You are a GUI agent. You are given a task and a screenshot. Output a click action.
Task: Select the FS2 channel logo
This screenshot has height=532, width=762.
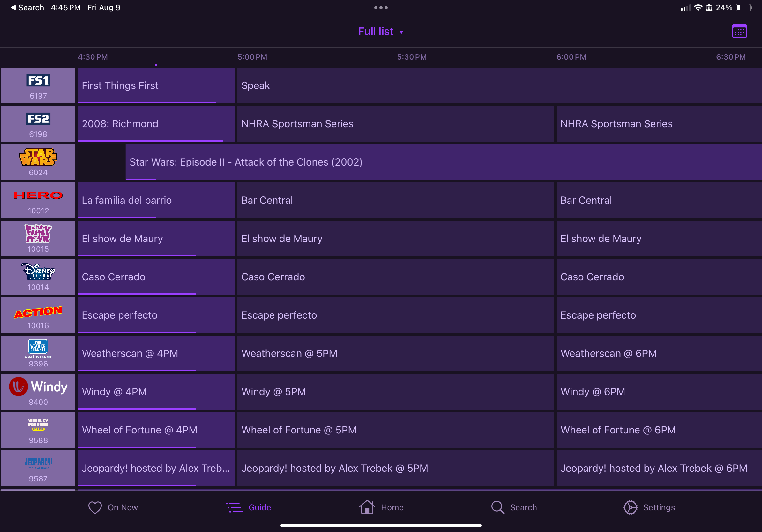[38, 119]
